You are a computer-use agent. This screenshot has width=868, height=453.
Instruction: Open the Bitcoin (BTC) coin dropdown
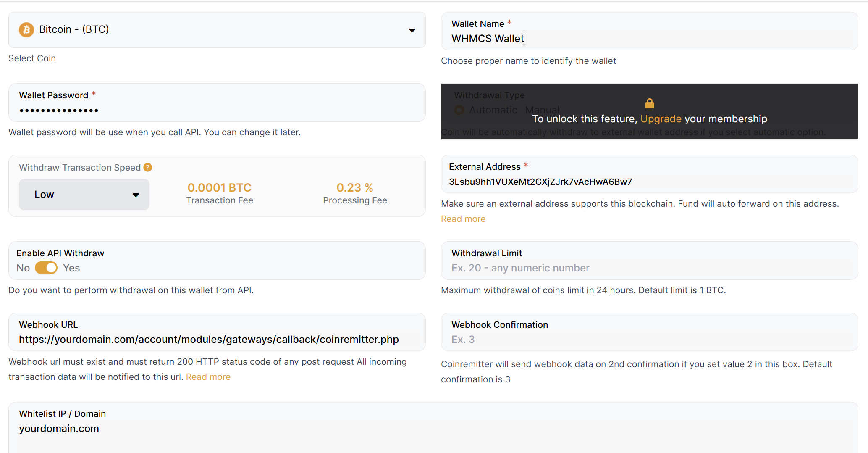[x=217, y=30]
